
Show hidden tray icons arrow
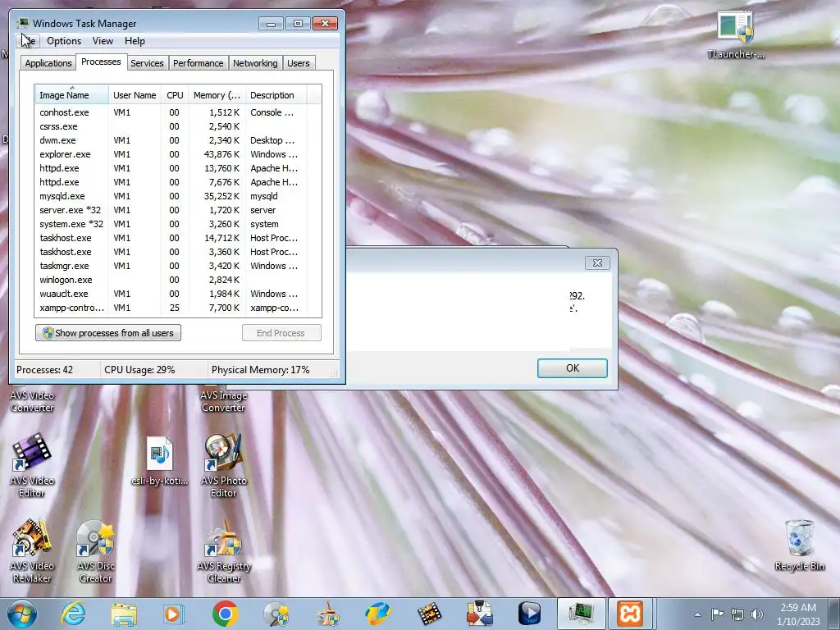697,614
